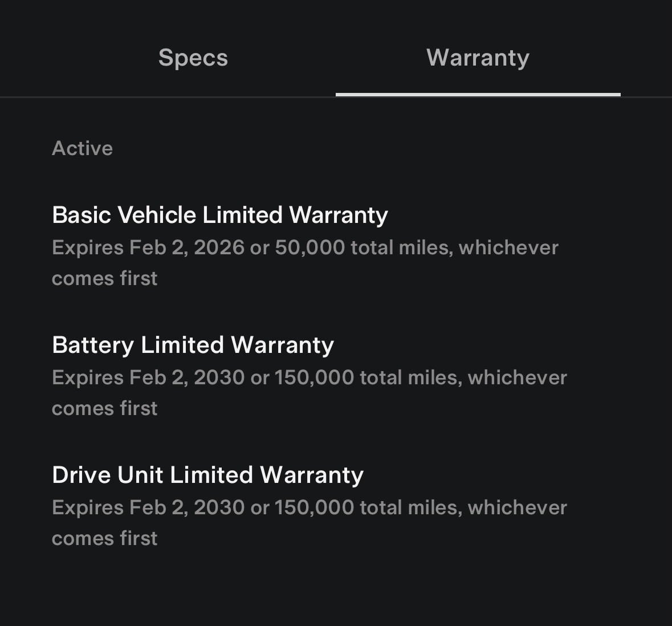This screenshot has width=672, height=626.
Task: Open Basic Vehicle Limited Warranty heading
Action: (219, 215)
